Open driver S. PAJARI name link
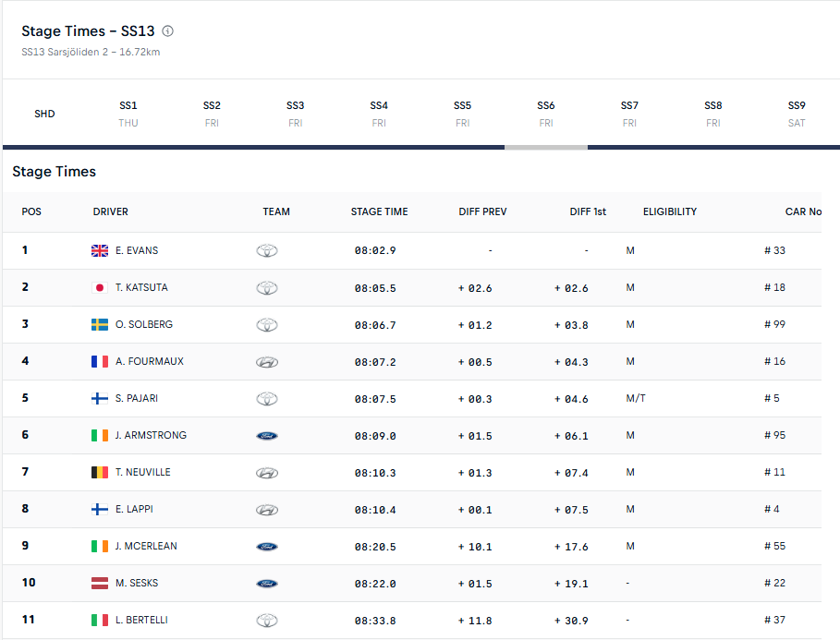Screen dimensions: 840x640 [137, 398]
